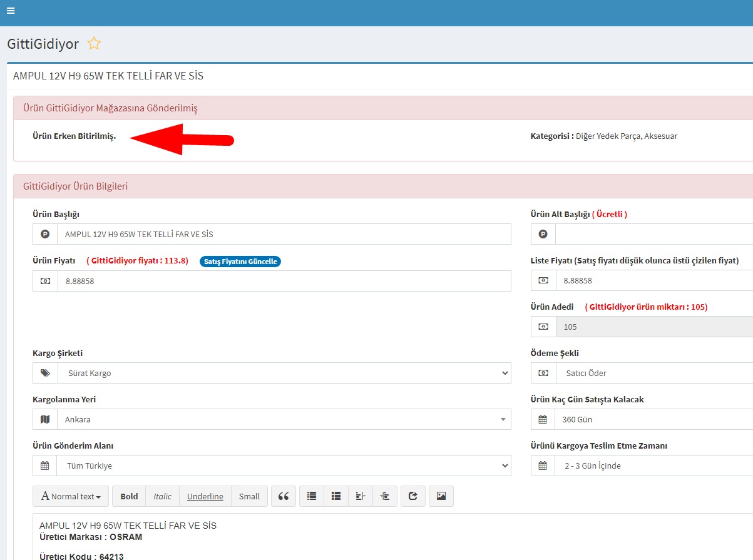The width and height of the screenshot is (753, 560).
Task: Click the Satış Fiyatını Güncelle button
Action: coord(240,262)
